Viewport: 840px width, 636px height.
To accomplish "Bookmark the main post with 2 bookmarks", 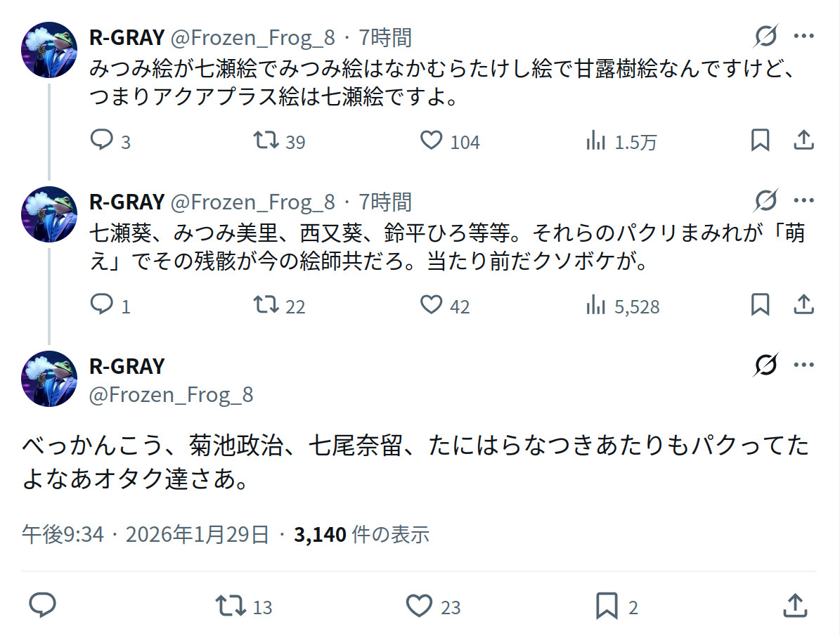I will pyautogui.click(x=607, y=605).
